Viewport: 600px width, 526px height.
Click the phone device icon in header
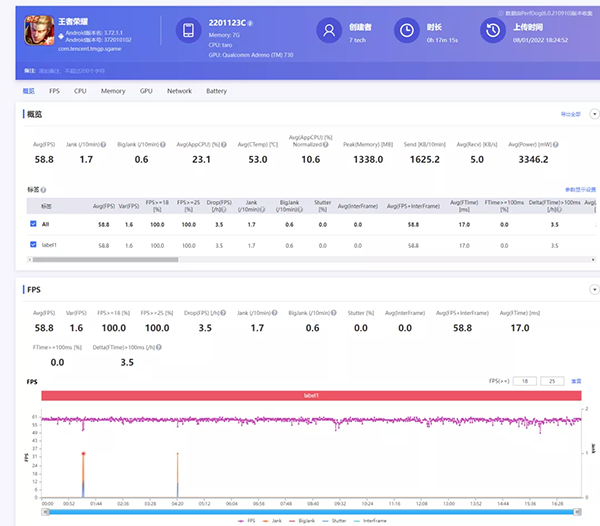[191, 30]
